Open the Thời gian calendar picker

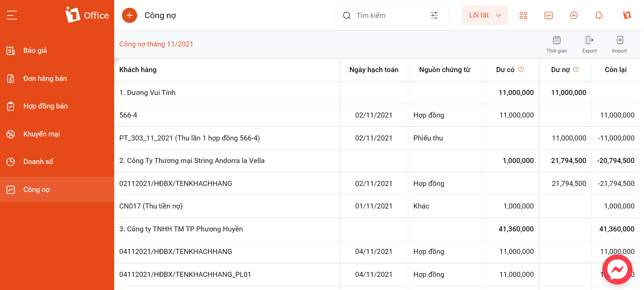556,44
